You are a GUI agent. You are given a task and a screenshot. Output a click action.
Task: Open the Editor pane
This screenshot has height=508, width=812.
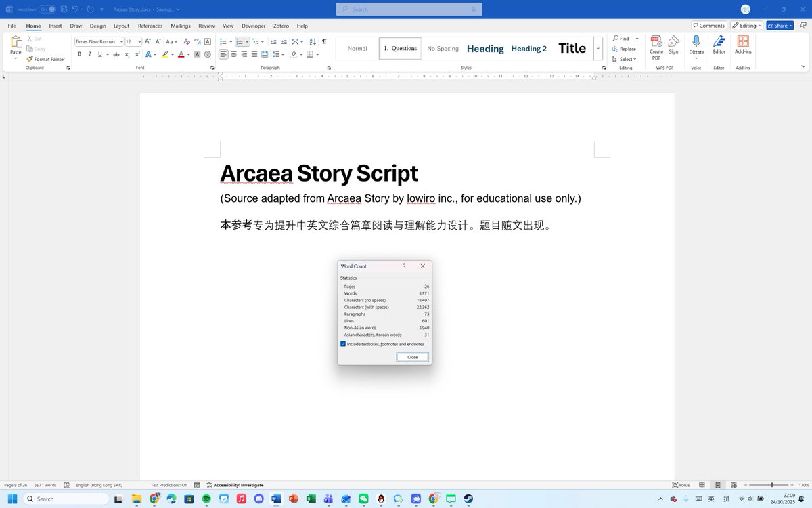pos(719,45)
